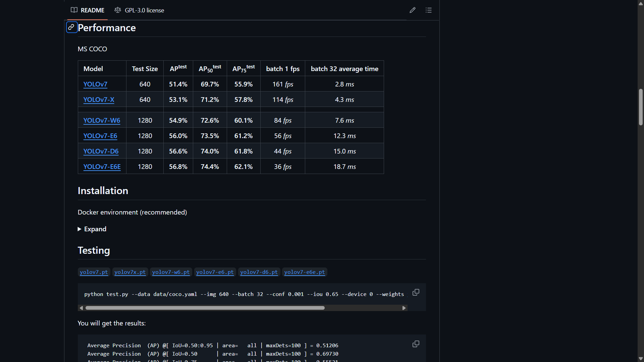Click the '62.1%' AP75 cell

tap(244, 167)
